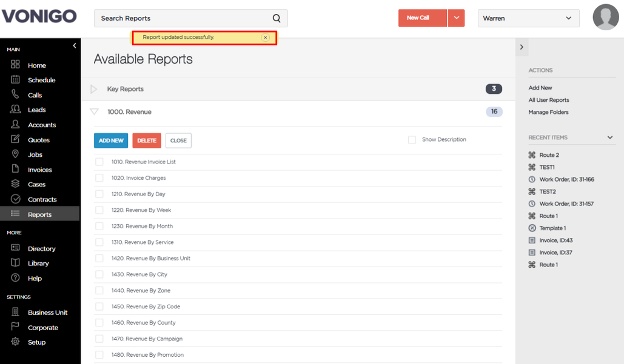Collapse the left sidebar arrow
Viewport: 624px width, 364px height.
coord(75,45)
